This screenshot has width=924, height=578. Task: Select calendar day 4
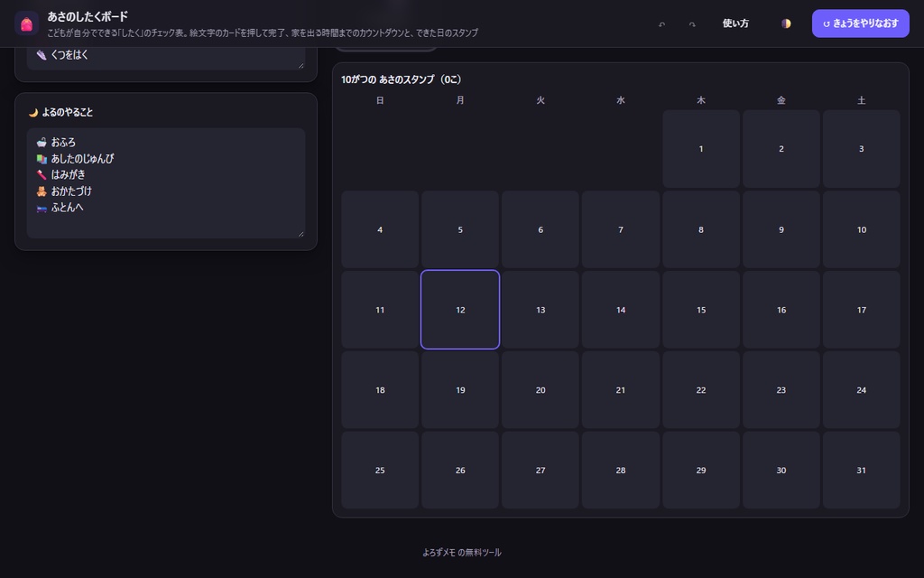380,229
